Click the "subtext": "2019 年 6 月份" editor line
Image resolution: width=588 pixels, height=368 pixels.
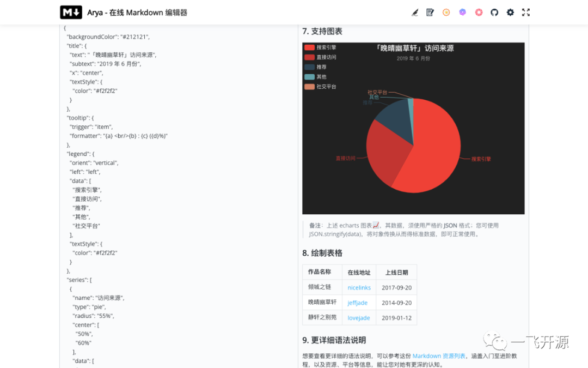click(106, 64)
